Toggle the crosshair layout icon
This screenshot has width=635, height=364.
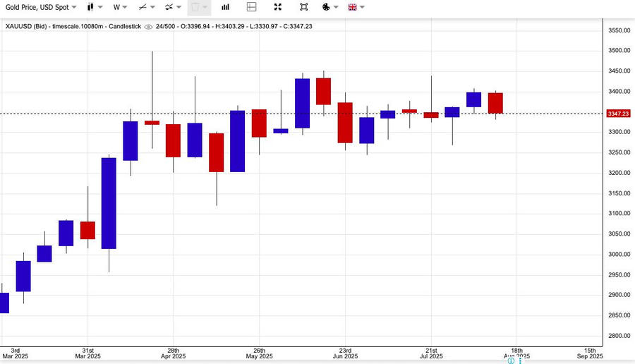tap(252, 7)
